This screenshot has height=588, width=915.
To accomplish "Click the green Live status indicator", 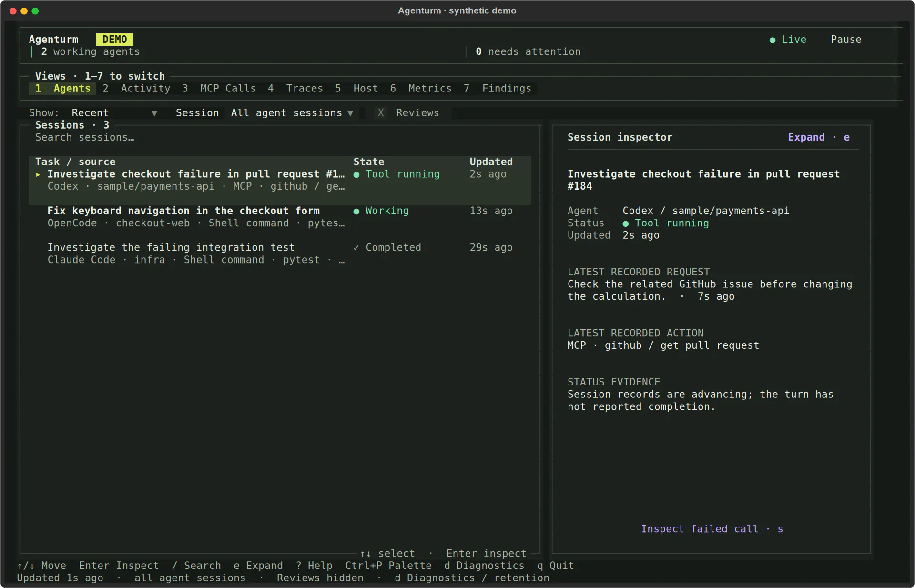I will [788, 40].
